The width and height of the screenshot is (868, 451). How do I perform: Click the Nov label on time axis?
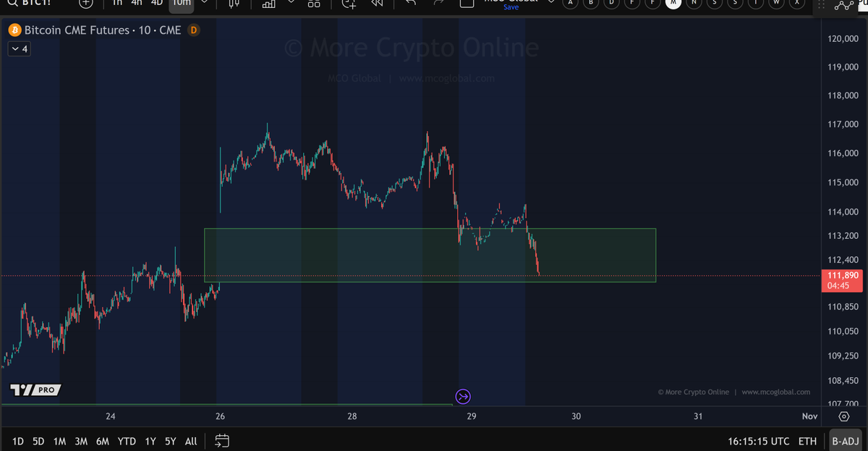(809, 416)
